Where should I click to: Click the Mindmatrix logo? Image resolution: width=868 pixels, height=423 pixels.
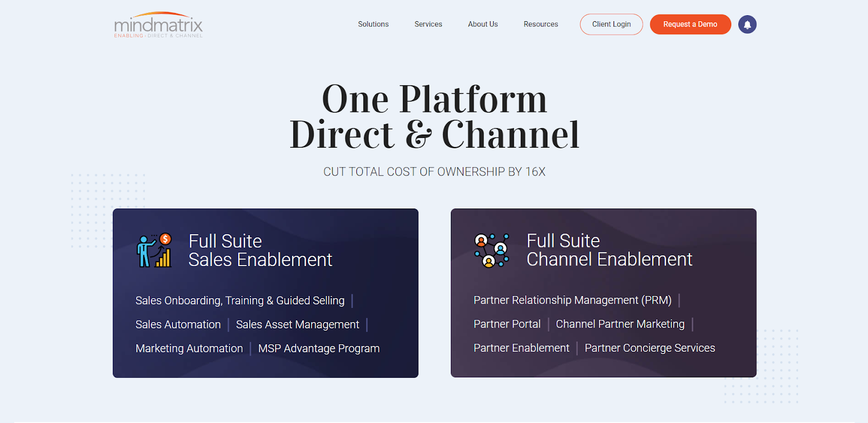158,25
